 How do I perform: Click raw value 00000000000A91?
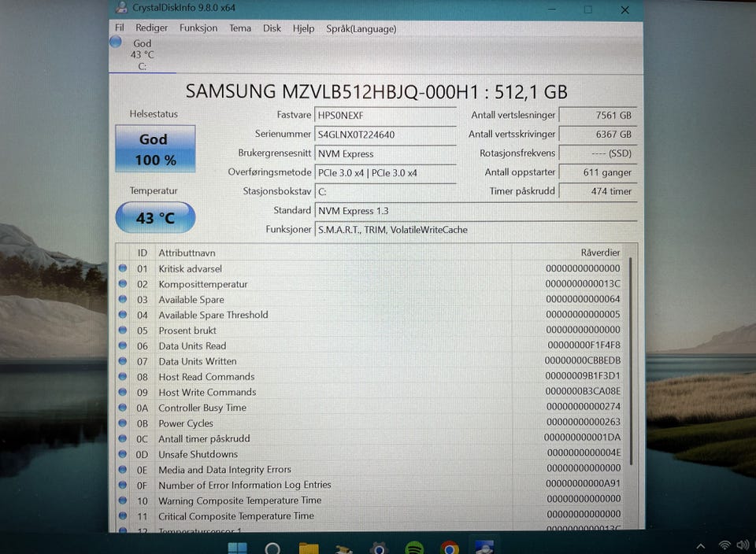click(x=584, y=483)
